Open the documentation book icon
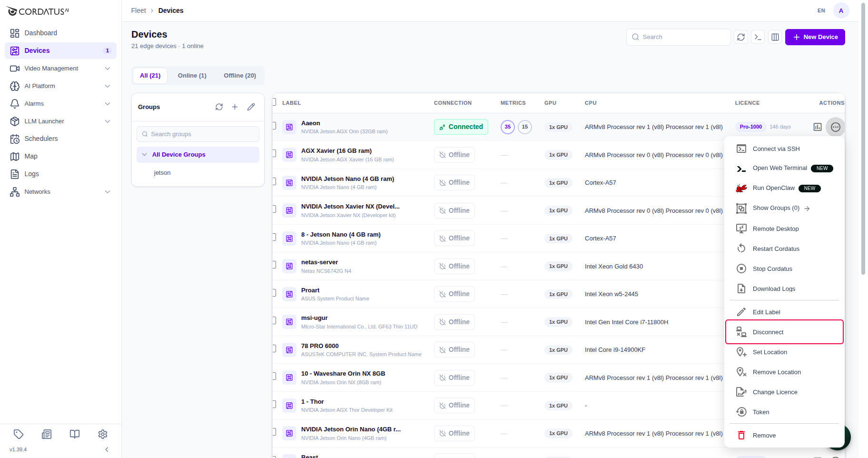 click(x=75, y=434)
